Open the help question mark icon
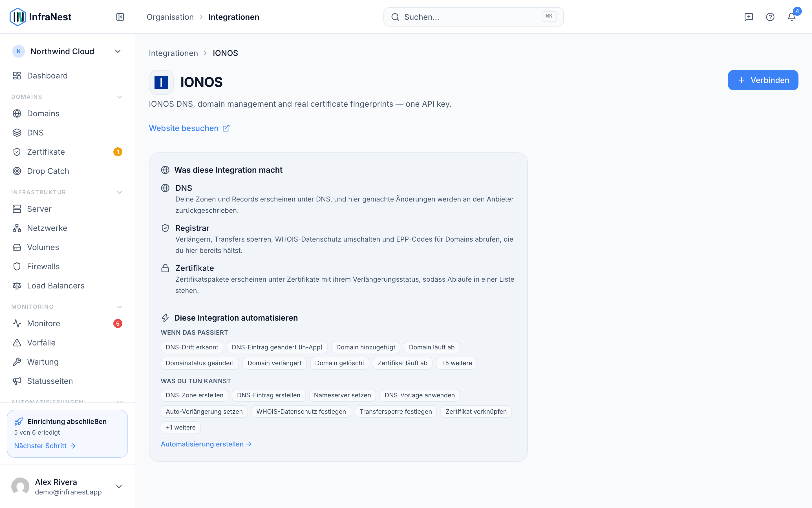Image resolution: width=812 pixels, height=508 pixels. (770, 17)
